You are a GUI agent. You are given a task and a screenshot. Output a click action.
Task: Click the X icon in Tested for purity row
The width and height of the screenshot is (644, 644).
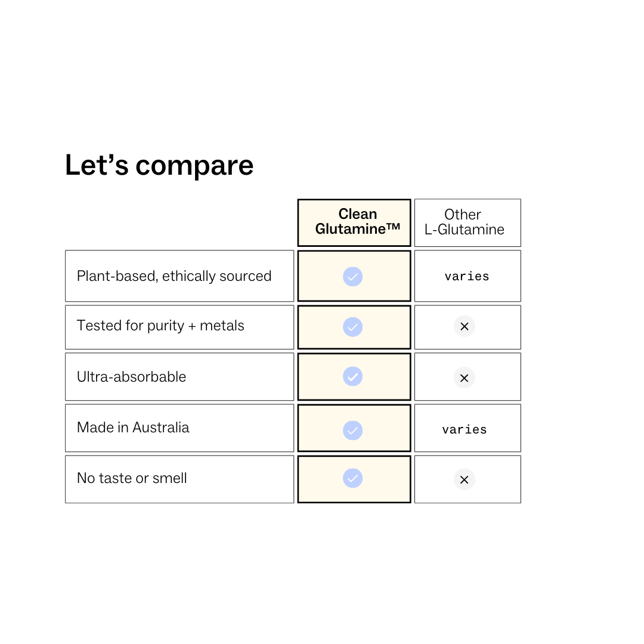pyautogui.click(x=464, y=327)
